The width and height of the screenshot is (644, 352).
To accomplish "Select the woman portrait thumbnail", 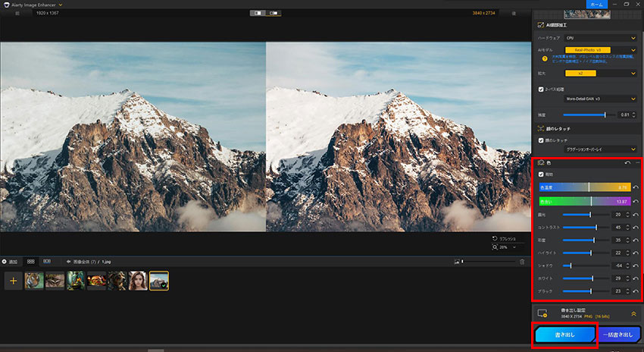I will [x=138, y=281].
